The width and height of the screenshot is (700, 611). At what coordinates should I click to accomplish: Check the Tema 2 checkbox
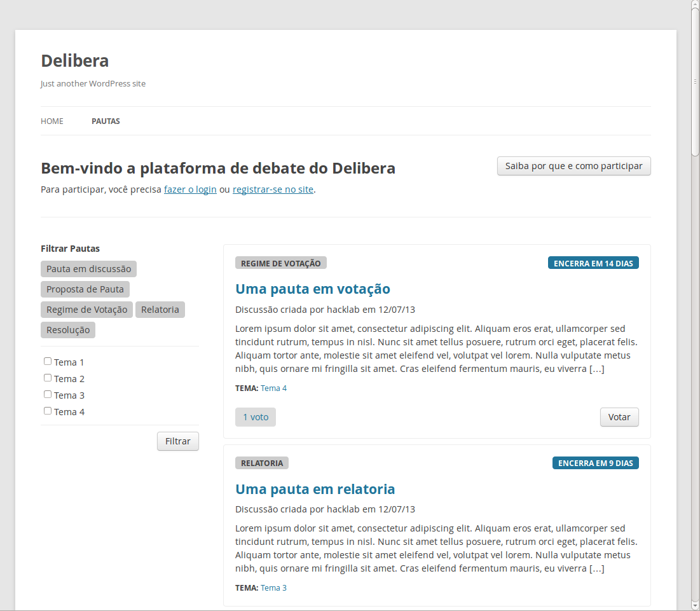pos(48,378)
